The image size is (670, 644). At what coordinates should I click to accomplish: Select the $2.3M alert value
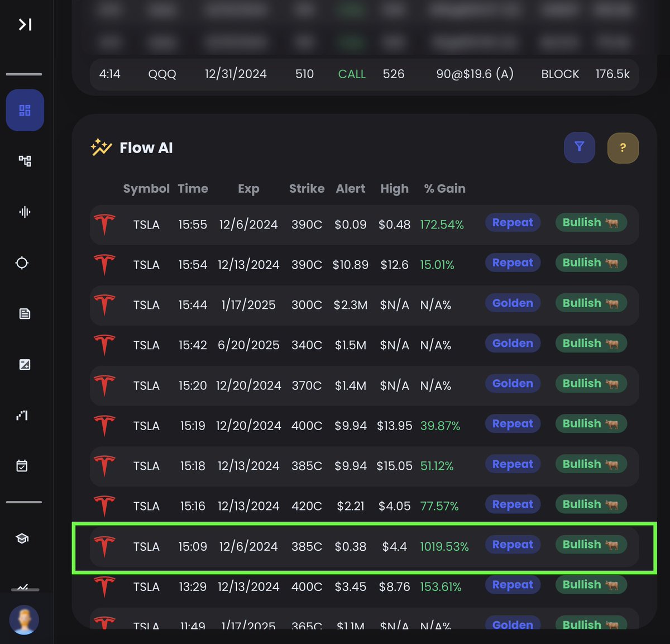[x=351, y=305]
